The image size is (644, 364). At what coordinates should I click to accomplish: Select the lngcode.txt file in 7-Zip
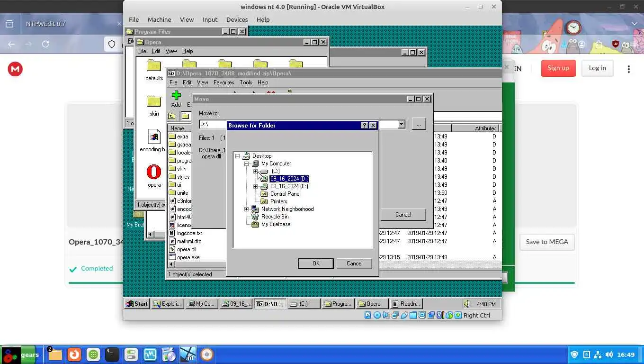[x=189, y=233]
